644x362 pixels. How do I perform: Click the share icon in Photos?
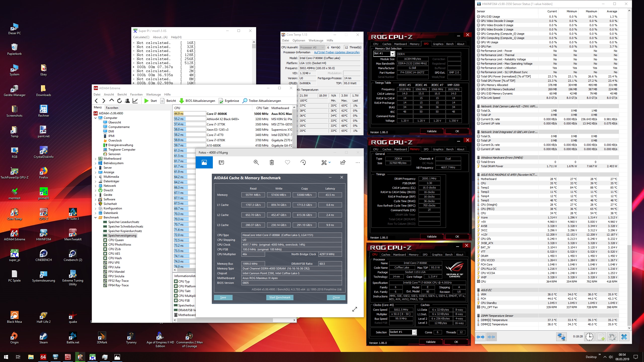click(x=343, y=163)
